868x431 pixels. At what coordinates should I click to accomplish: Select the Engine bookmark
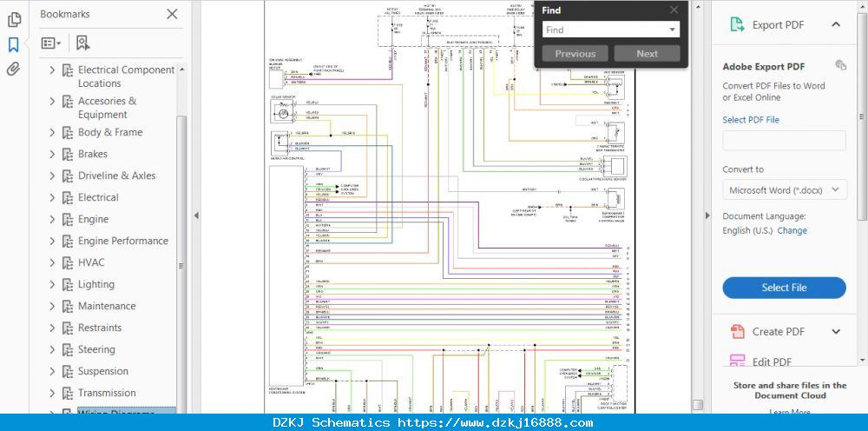[x=93, y=219]
